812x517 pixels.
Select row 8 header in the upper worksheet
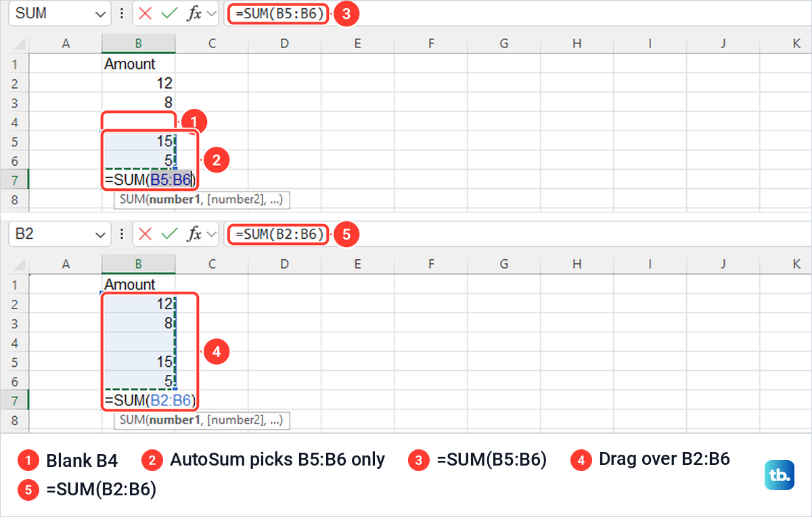[15, 200]
